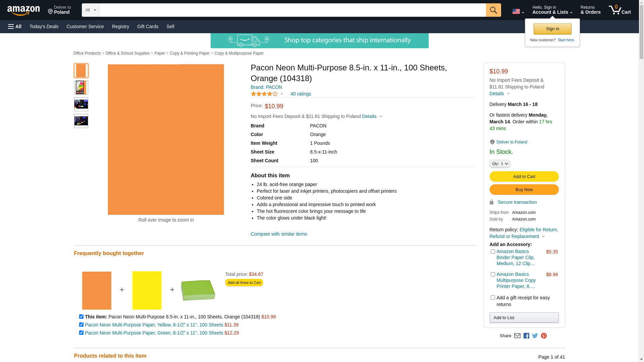Share via email envelope icon
This screenshot has height=362, width=644.
pos(517,336)
